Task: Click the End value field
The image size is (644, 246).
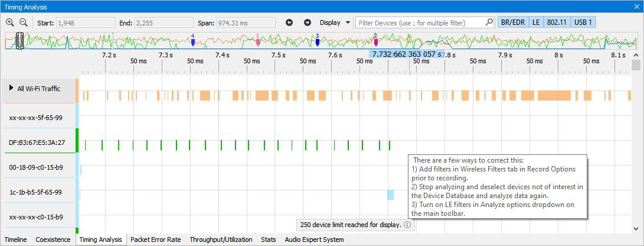Action: coord(164,23)
